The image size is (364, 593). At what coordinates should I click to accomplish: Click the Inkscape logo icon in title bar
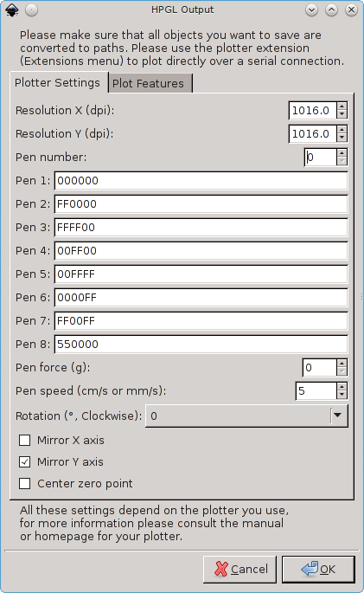coord(12,10)
